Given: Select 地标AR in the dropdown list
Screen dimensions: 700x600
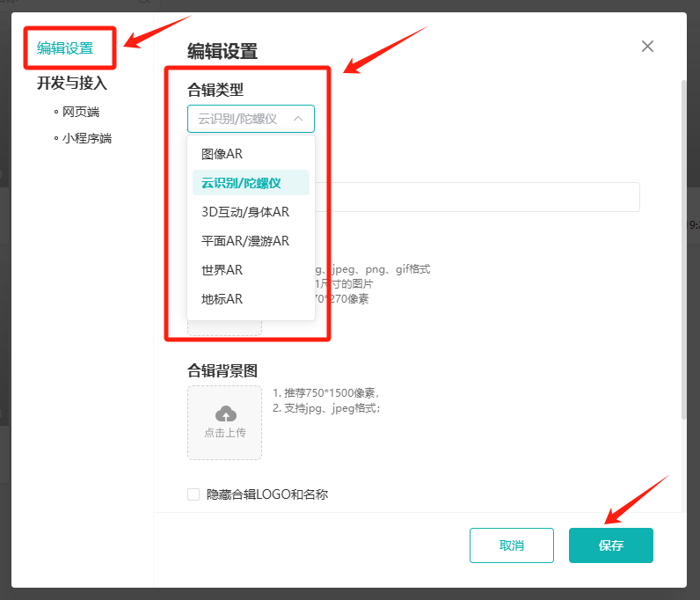Looking at the screenshot, I should click(222, 299).
